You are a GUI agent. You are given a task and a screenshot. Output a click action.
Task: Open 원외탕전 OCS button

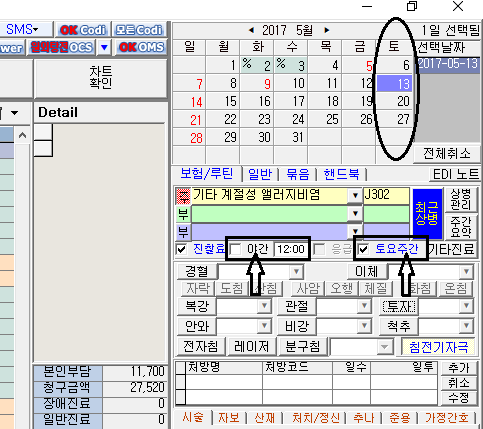point(61,47)
